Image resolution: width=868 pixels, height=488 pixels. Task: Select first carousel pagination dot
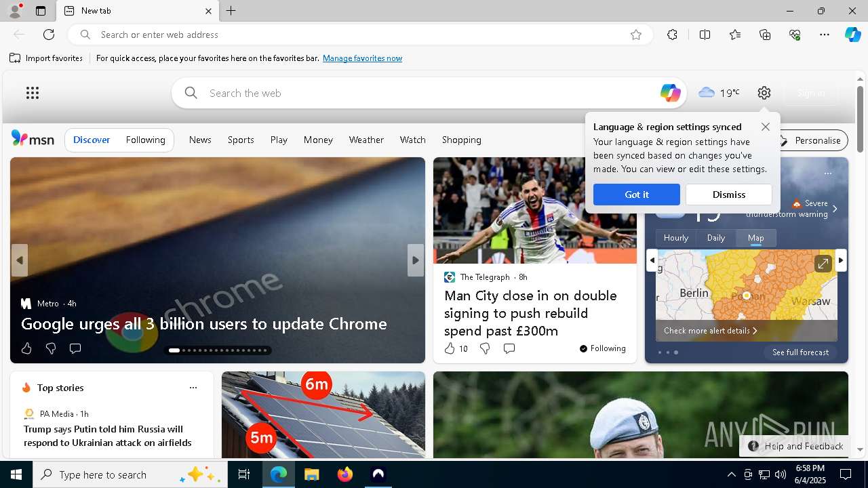click(174, 350)
